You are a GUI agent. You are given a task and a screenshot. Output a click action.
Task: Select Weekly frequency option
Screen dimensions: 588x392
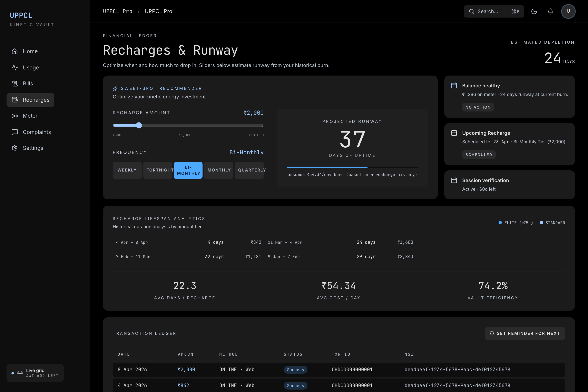point(127,170)
